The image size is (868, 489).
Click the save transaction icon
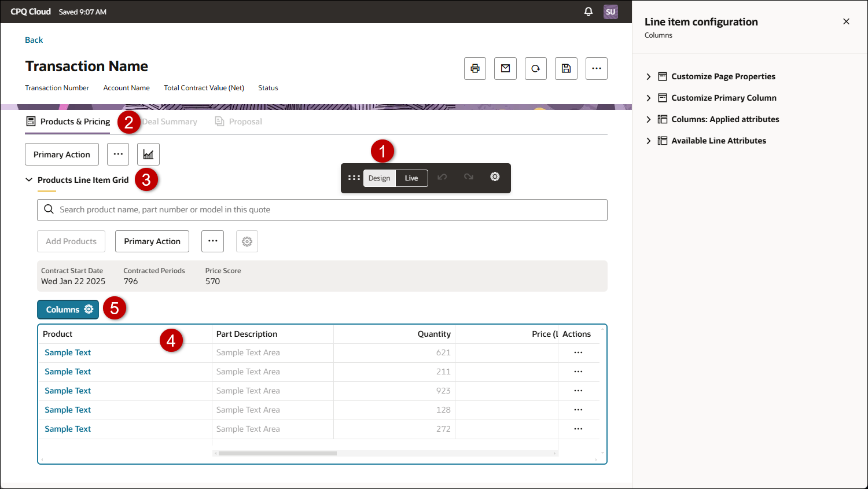coord(566,68)
